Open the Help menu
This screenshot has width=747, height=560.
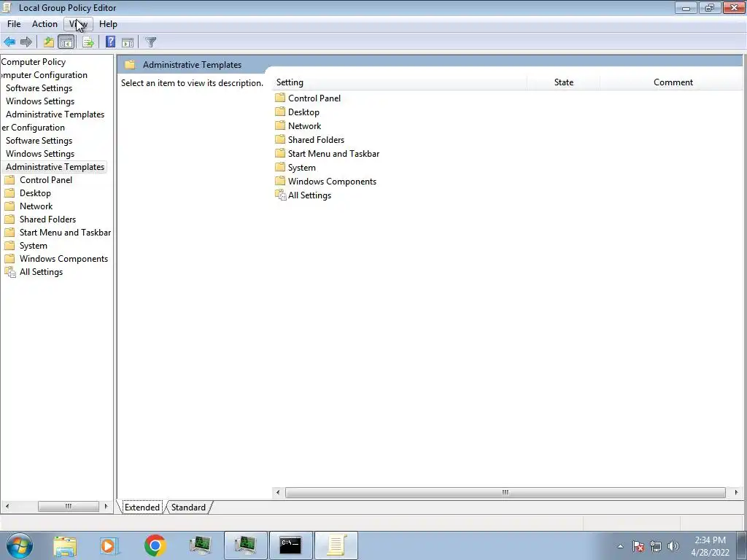(108, 24)
